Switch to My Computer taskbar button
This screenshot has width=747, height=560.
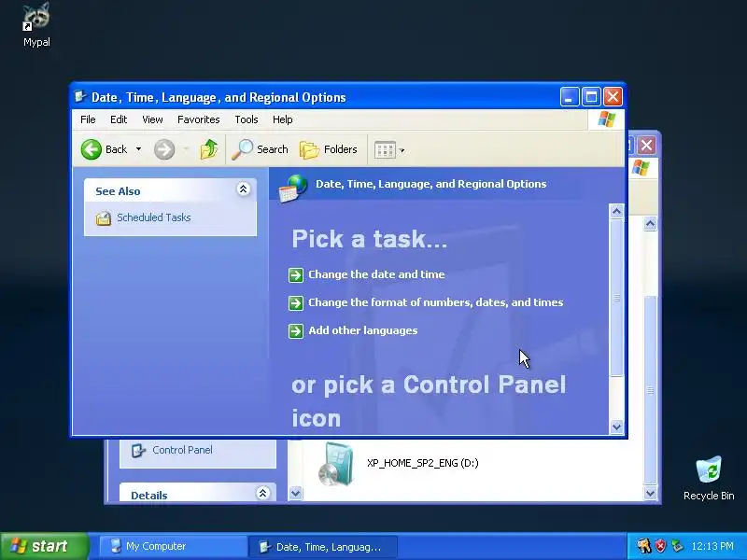pos(173,546)
